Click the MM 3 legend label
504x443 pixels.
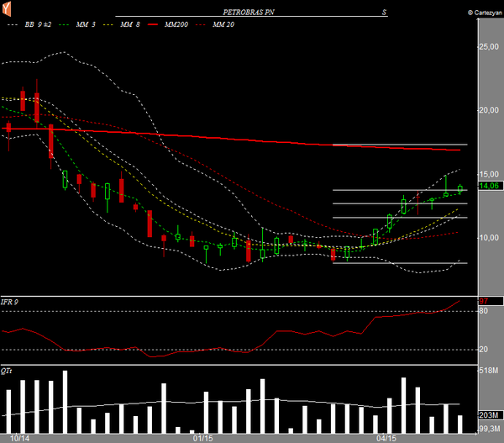[87, 26]
